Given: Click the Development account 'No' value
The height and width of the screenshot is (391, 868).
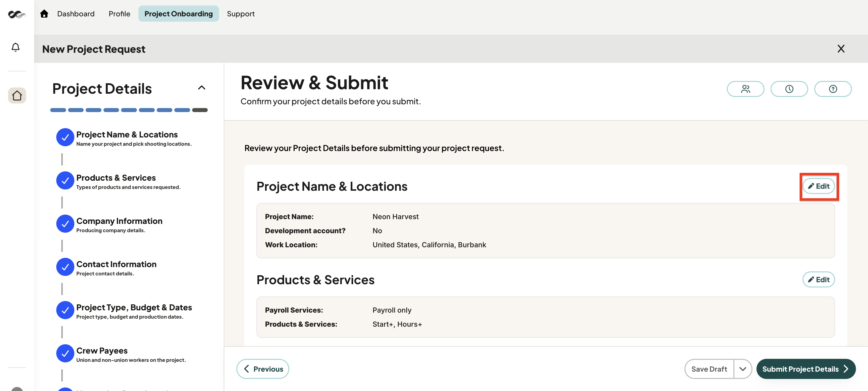Looking at the screenshot, I should tap(377, 231).
